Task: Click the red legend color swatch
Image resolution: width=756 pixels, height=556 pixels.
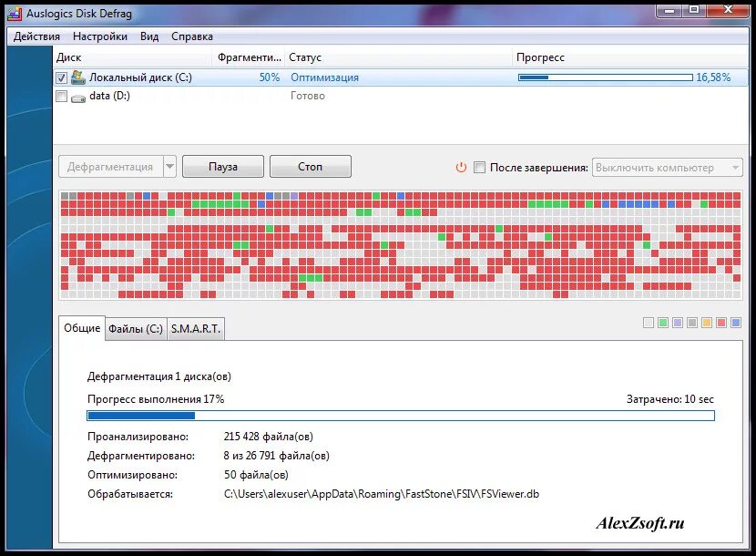Action: tap(721, 323)
